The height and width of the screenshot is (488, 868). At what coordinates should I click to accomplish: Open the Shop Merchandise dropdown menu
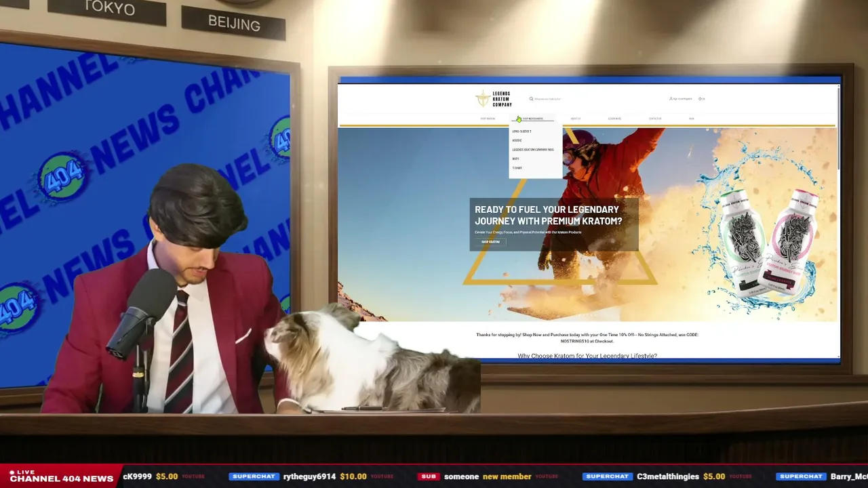(532, 119)
